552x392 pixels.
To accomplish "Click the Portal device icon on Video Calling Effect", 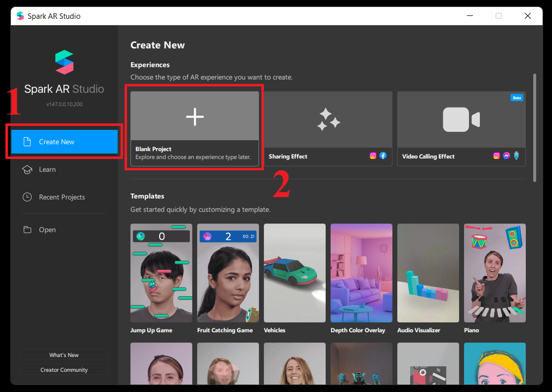I will (x=516, y=156).
